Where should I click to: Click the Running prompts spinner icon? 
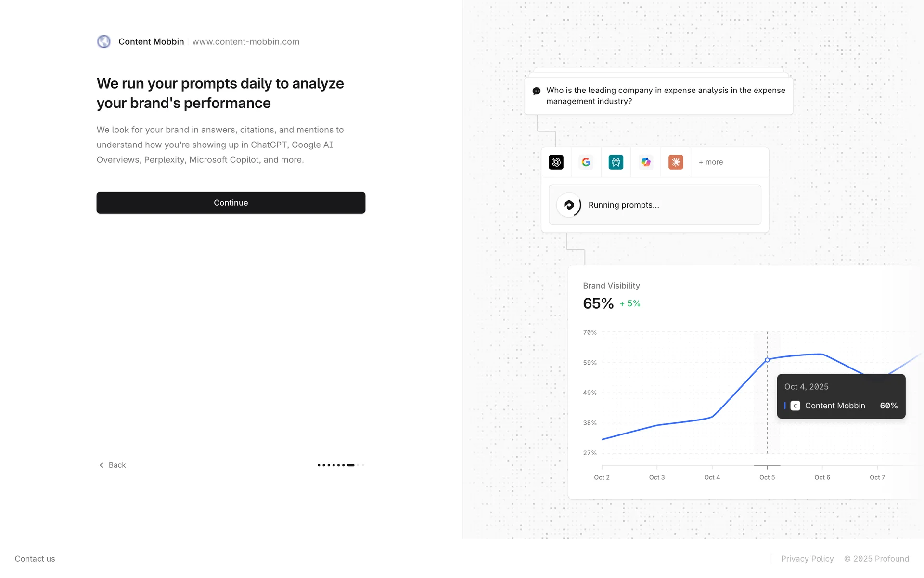[569, 205]
